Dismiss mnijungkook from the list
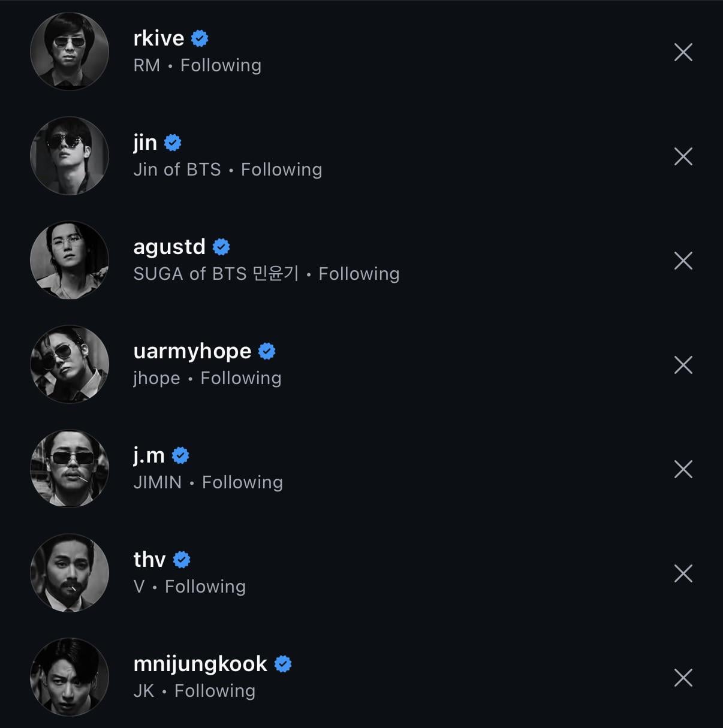This screenshot has height=728, width=723. 683,678
